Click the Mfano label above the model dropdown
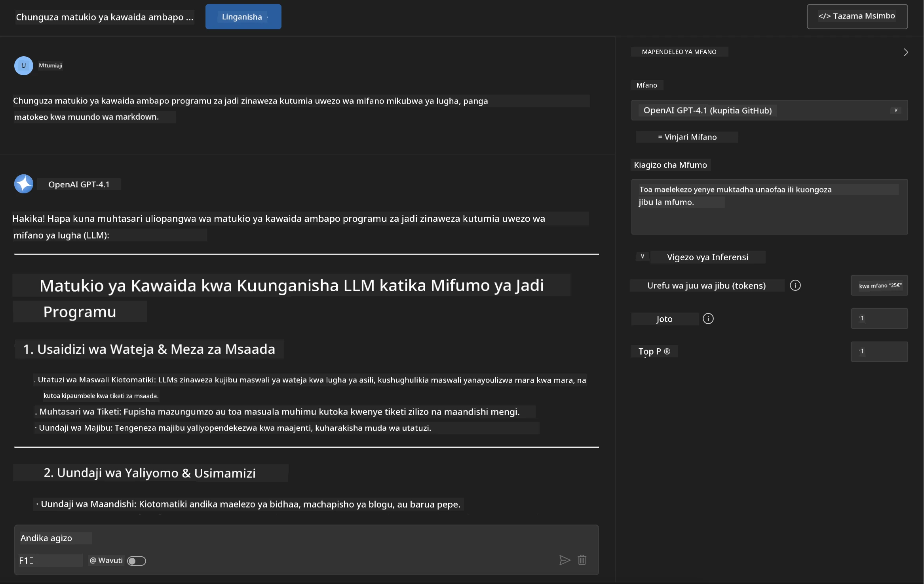 click(x=646, y=85)
